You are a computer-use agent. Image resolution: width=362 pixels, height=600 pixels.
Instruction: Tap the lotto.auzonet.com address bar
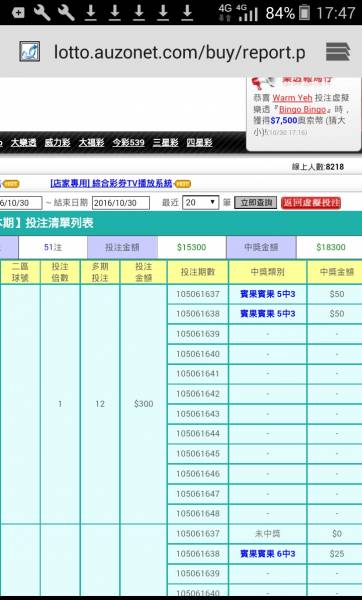click(180, 52)
